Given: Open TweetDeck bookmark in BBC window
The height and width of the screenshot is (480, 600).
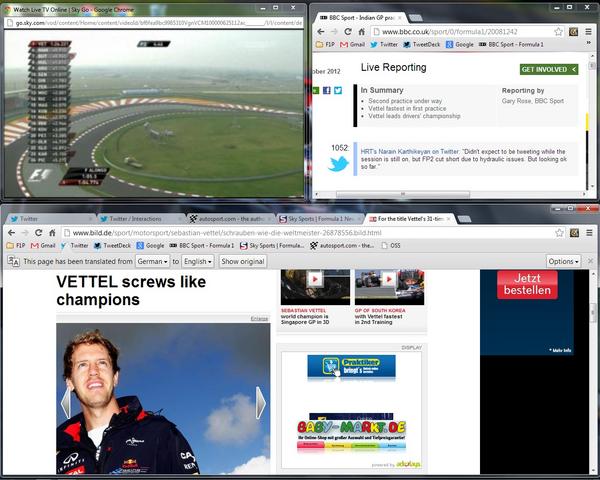Looking at the screenshot, I should [421, 44].
